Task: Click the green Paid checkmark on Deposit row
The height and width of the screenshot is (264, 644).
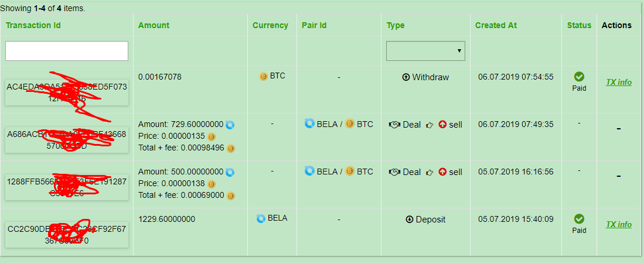Action: (x=579, y=219)
